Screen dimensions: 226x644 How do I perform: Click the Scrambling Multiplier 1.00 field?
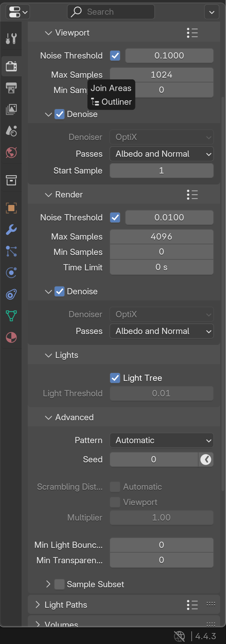[x=162, y=518]
